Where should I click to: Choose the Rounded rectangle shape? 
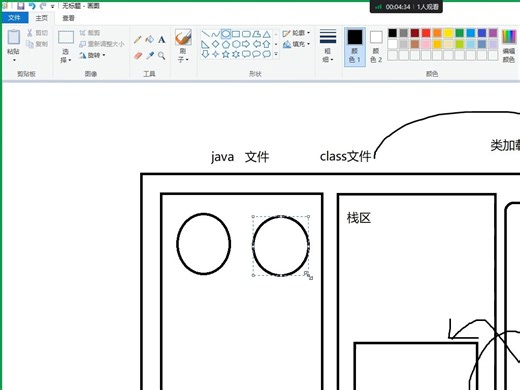pos(246,34)
